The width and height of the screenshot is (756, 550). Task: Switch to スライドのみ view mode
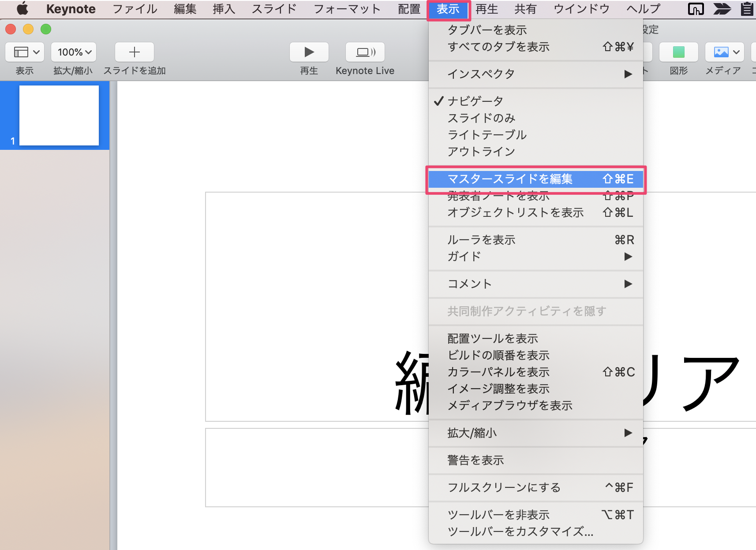[x=481, y=118]
